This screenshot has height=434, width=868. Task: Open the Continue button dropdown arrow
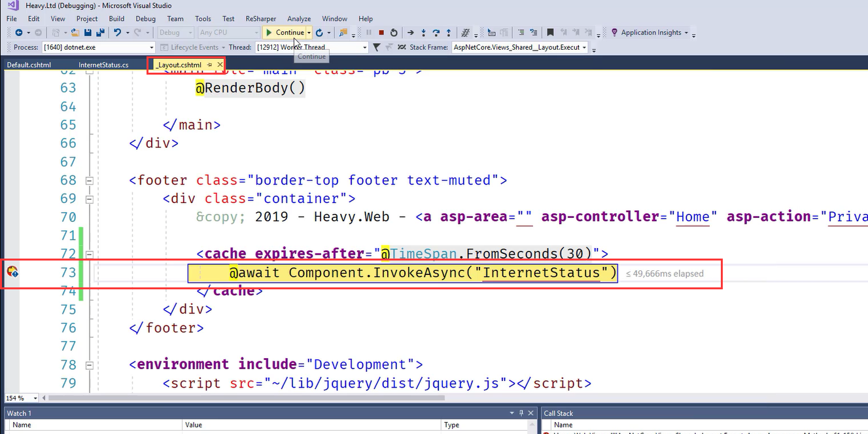(x=309, y=33)
